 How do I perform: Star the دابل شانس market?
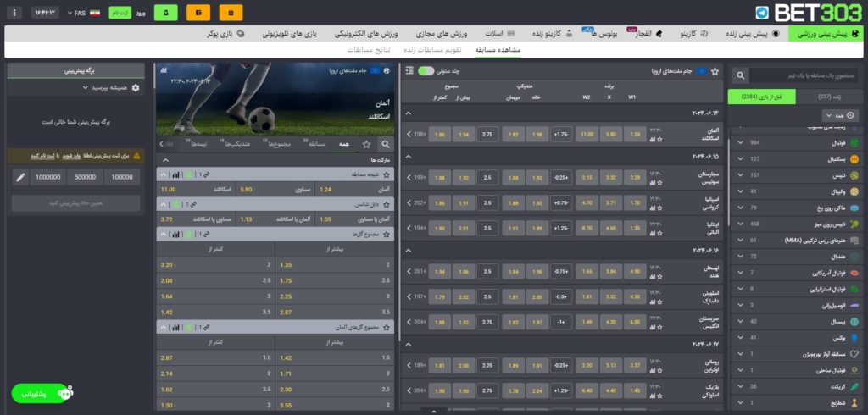click(x=387, y=204)
